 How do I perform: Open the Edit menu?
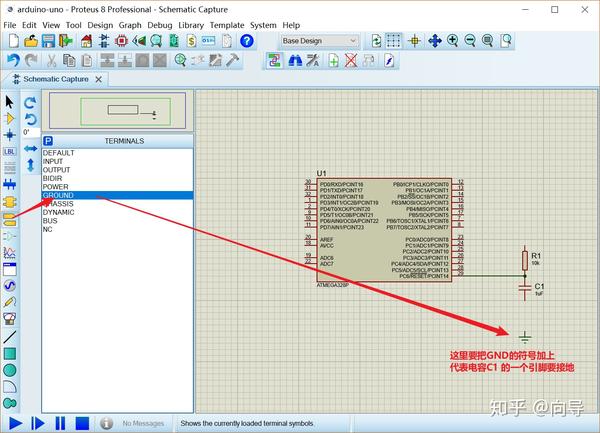pyautogui.click(x=29, y=25)
